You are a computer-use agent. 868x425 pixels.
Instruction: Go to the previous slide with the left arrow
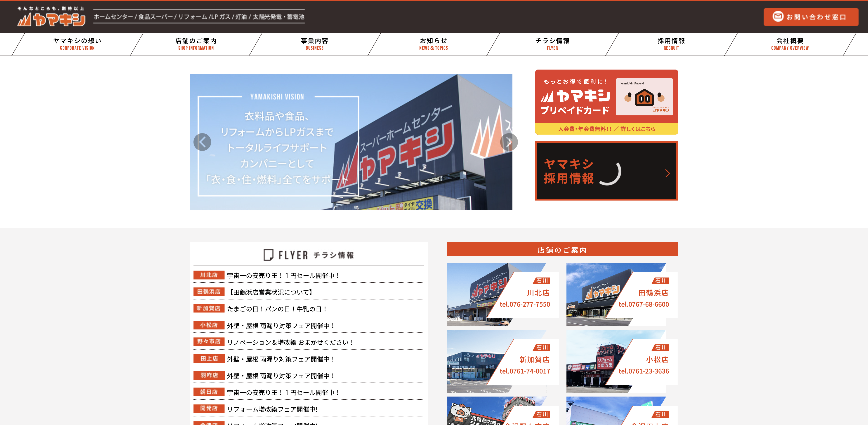tap(202, 142)
